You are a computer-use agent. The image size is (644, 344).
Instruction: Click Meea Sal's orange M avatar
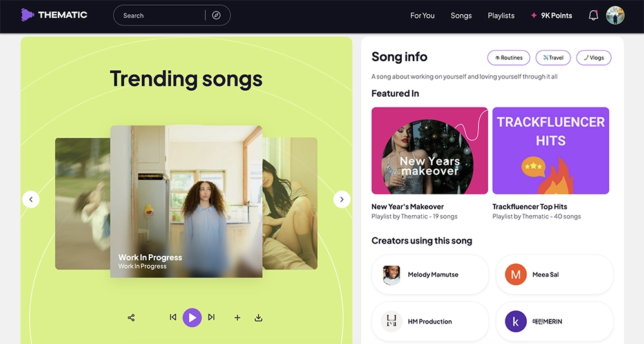coord(516,274)
